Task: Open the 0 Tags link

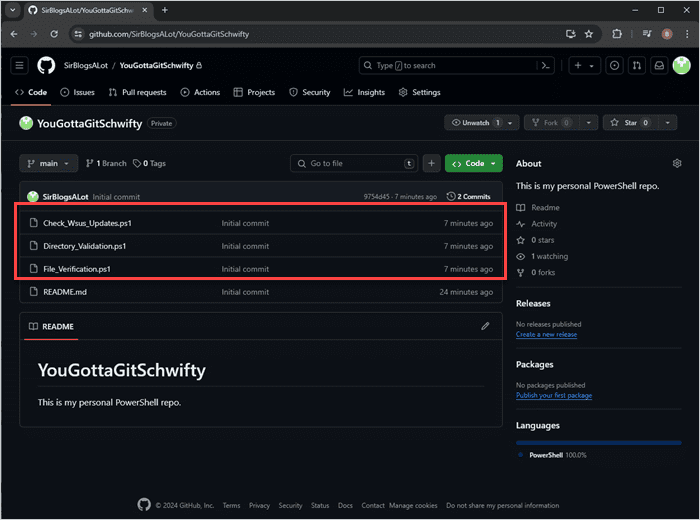Action: pos(150,163)
